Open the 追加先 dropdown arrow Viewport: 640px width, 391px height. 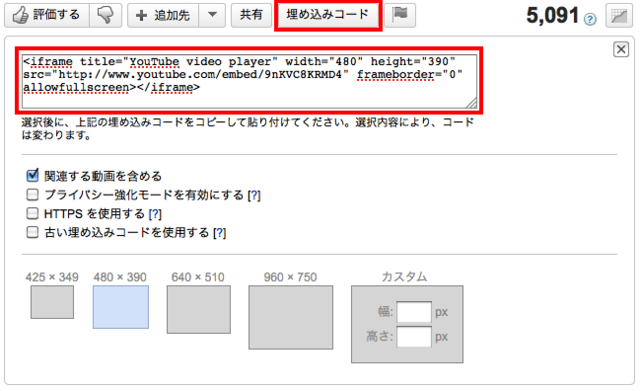coord(212,16)
